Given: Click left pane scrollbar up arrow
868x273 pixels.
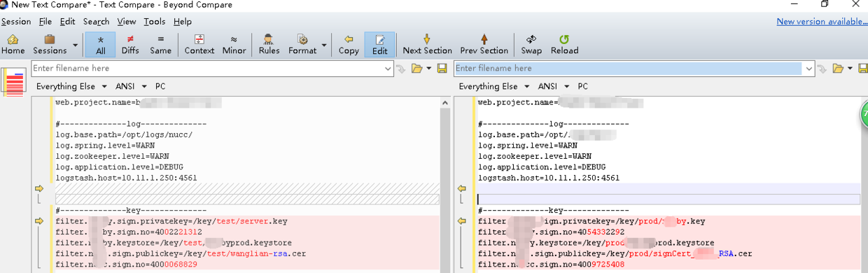Looking at the screenshot, I should (x=444, y=103).
